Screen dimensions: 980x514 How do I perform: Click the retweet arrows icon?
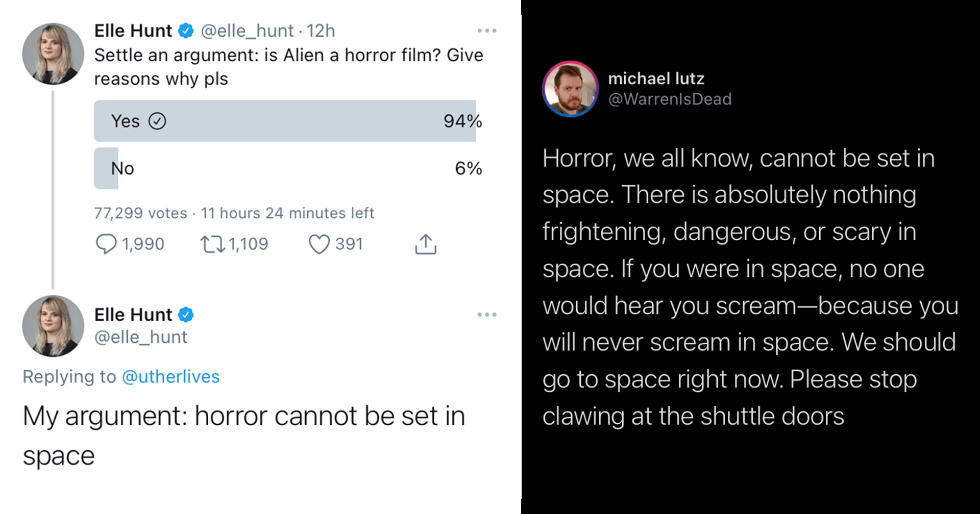coord(213,244)
